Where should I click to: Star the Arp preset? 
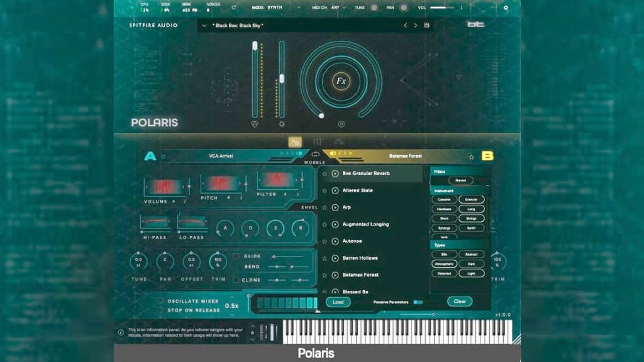pyautogui.click(x=325, y=207)
